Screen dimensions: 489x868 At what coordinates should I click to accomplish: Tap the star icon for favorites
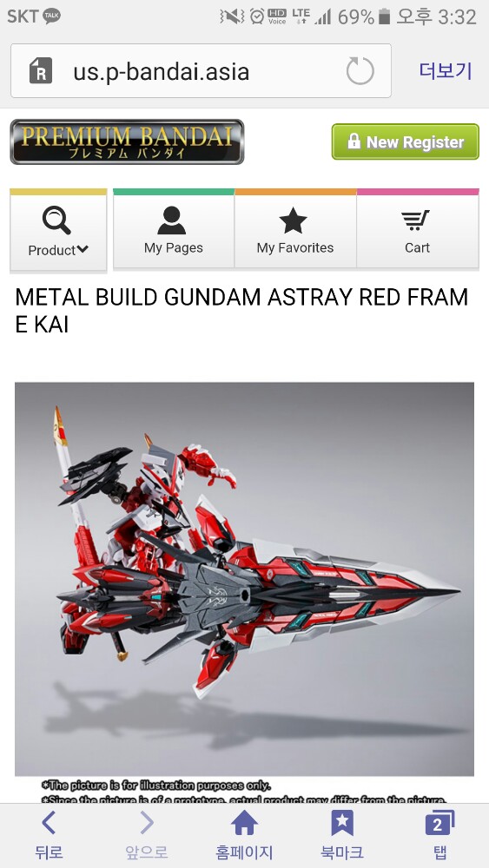click(293, 220)
